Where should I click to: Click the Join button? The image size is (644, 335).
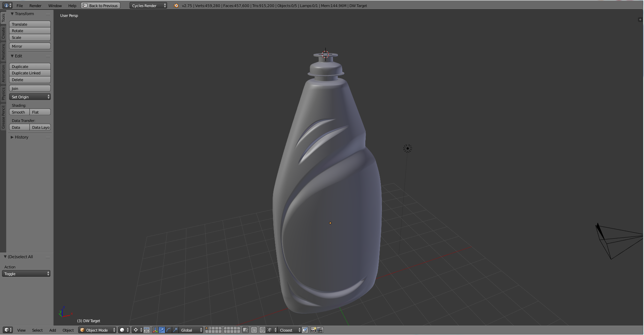pos(30,89)
